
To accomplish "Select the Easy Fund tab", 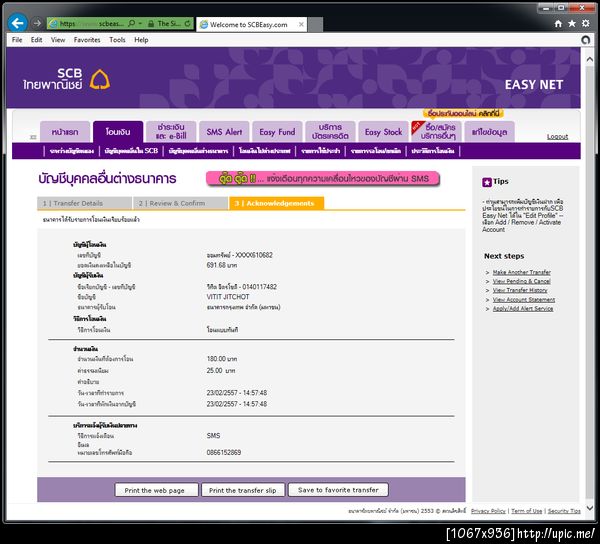I will click(x=277, y=132).
